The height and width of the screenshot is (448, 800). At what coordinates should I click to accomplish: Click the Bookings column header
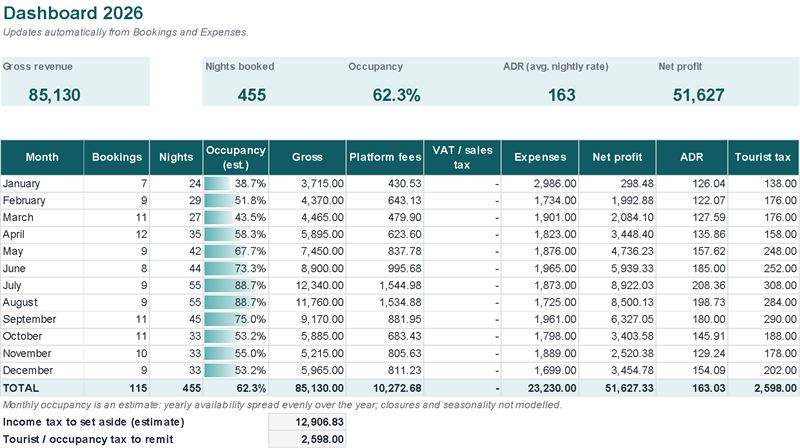117,158
